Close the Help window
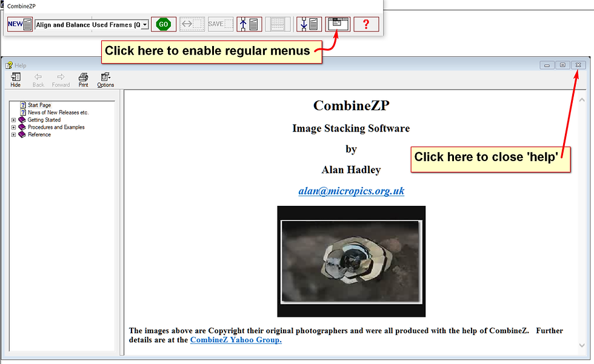This screenshot has height=364, width=594. click(x=578, y=65)
